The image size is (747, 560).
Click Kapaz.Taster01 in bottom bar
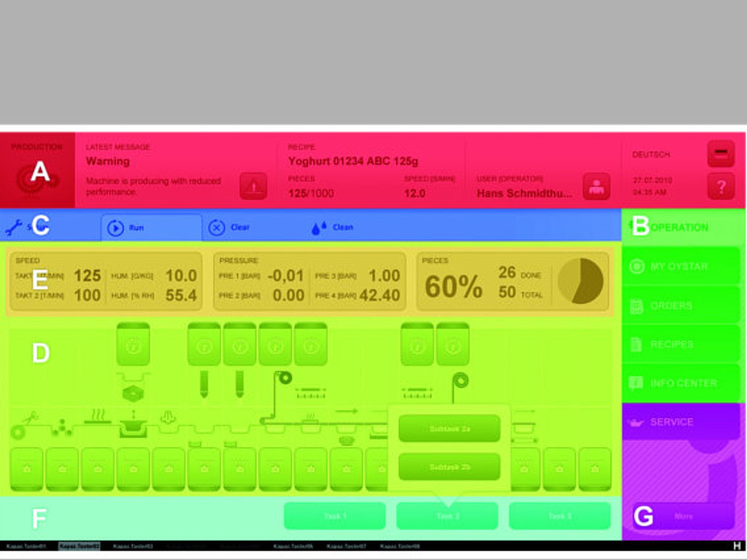coord(26,546)
